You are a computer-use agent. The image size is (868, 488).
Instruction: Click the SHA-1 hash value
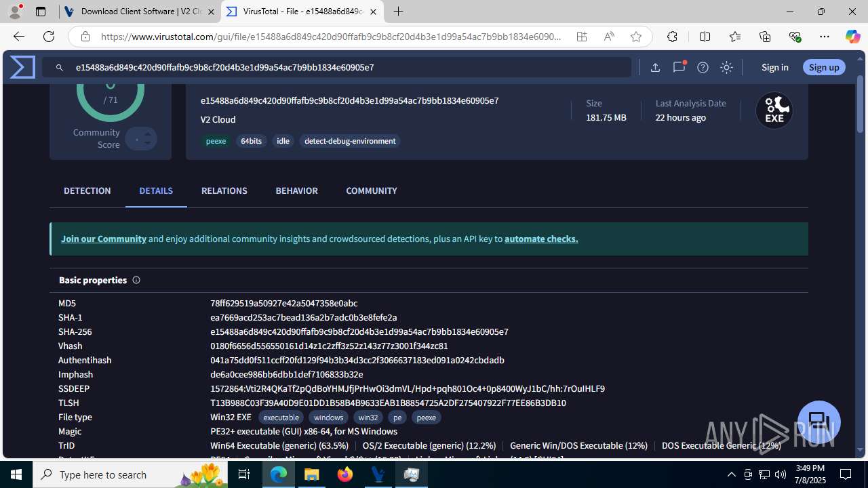pyautogui.click(x=304, y=317)
